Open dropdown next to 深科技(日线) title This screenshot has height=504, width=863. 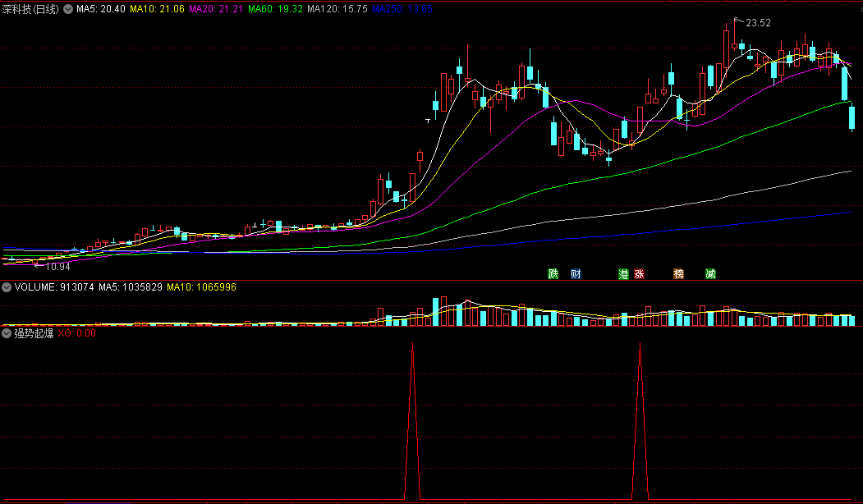point(68,9)
